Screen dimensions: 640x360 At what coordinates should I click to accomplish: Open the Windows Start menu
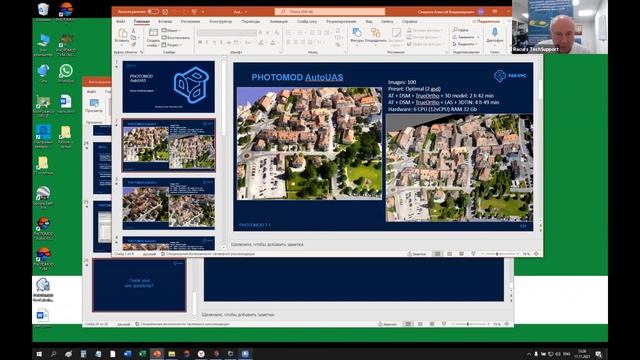pyautogui.click(x=39, y=354)
